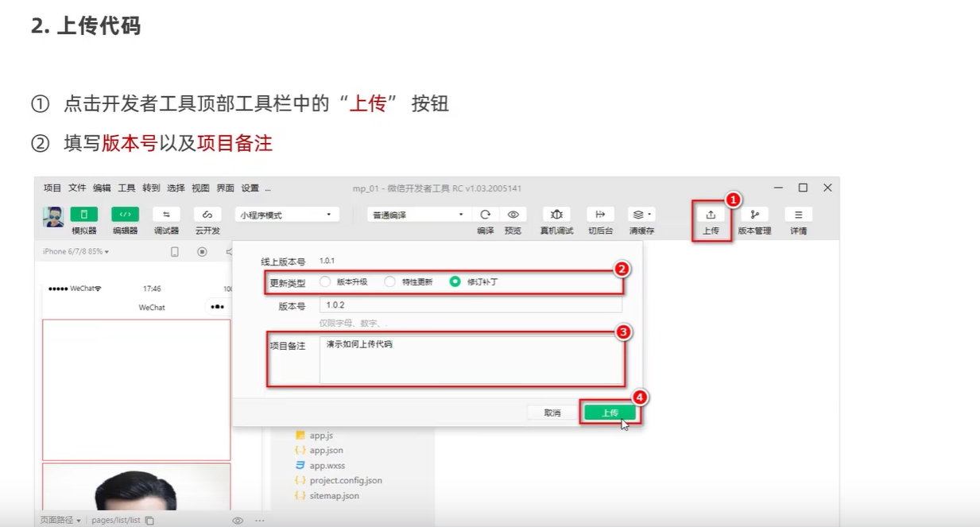Click the pages/list/list path text
Image resolution: width=980 pixels, height=527 pixels.
click(x=116, y=521)
